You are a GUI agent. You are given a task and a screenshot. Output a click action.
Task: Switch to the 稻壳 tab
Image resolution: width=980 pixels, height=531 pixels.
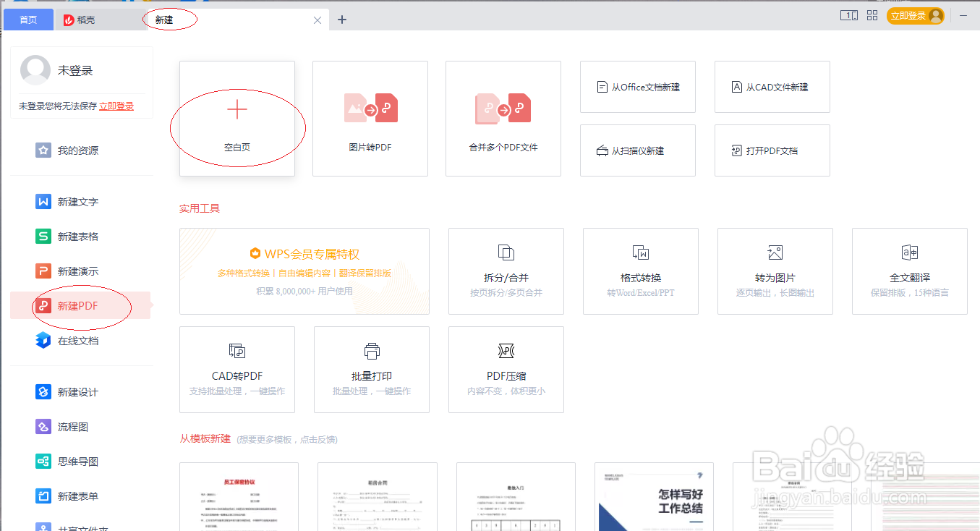click(x=79, y=20)
